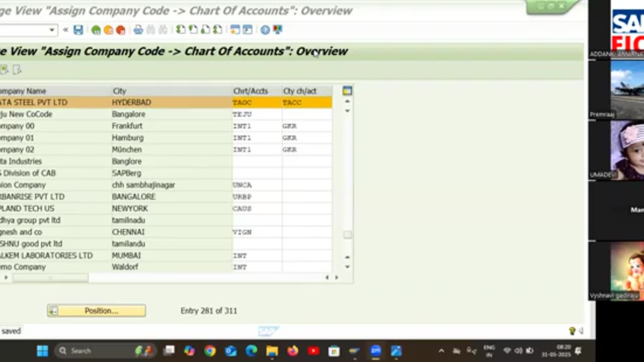Click the scroll-down arrow below top arrow
Image resolution: width=644 pixels, height=362 pixels.
pyautogui.click(x=347, y=111)
